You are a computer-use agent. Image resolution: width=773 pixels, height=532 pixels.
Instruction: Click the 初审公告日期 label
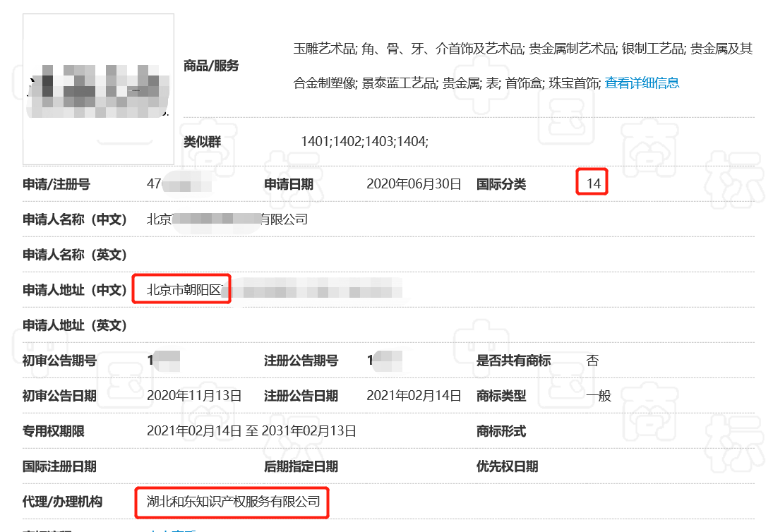point(59,396)
